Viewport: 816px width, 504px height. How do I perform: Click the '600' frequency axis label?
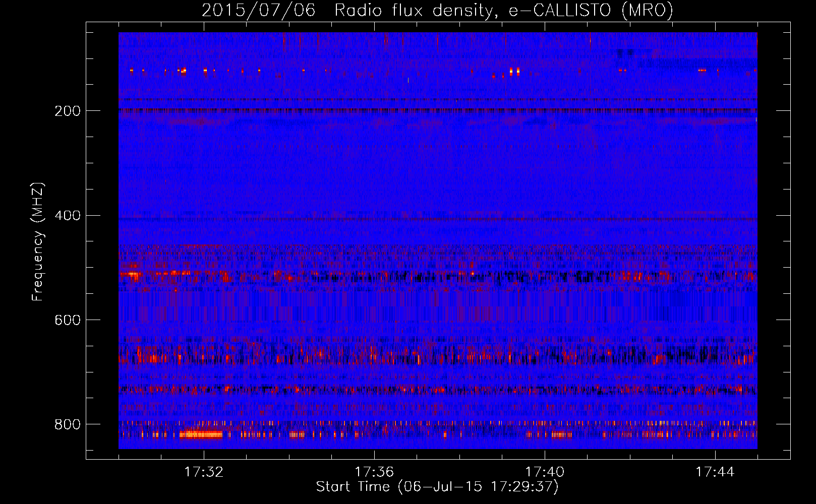click(x=67, y=321)
